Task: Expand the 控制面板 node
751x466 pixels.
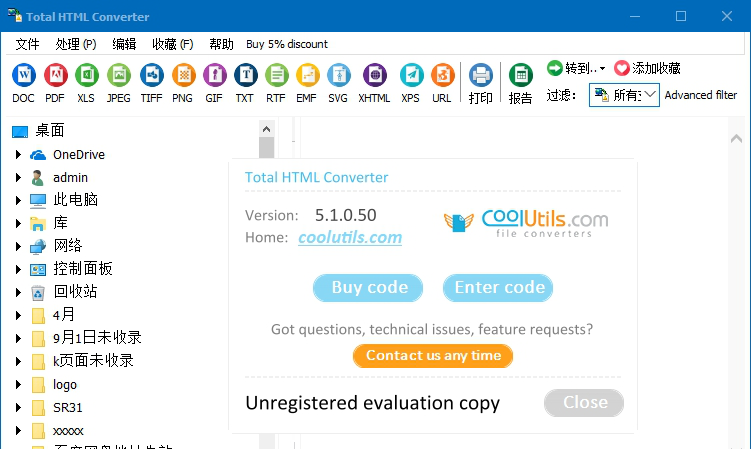Action: tap(18, 269)
